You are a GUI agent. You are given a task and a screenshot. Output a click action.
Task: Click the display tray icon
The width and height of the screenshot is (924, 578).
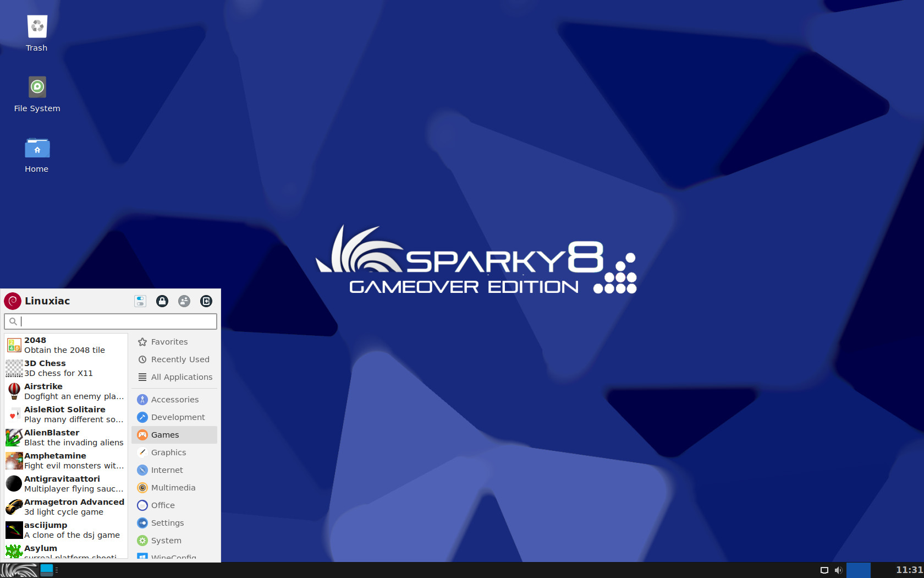pos(824,570)
